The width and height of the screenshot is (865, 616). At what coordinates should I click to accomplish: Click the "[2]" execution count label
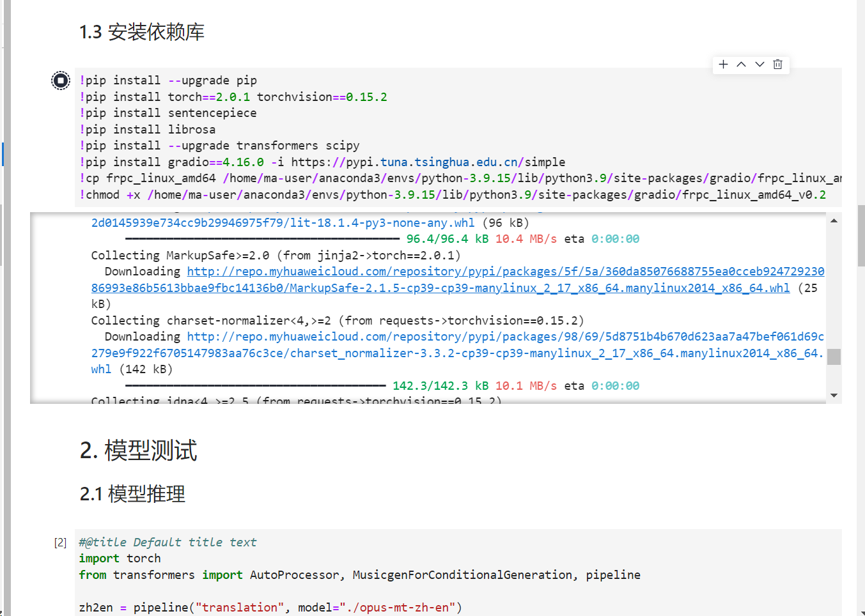point(60,543)
